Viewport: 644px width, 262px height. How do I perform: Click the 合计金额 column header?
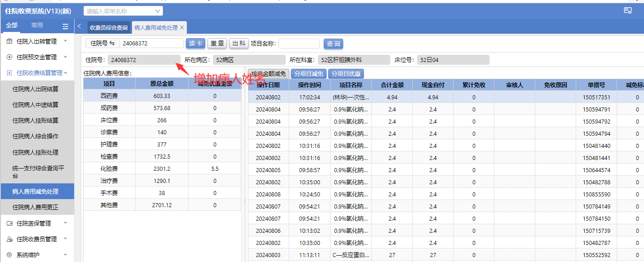coord(392,85)
